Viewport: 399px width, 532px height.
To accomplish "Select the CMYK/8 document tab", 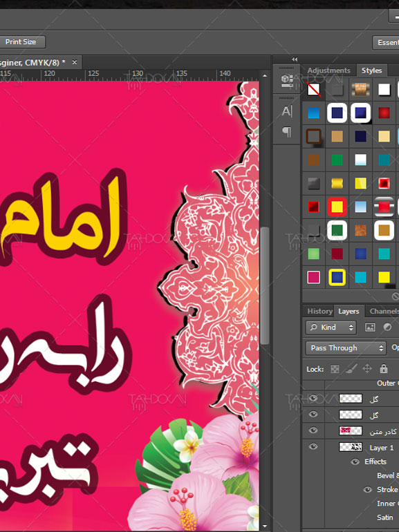I will click(x=33, y=63).
